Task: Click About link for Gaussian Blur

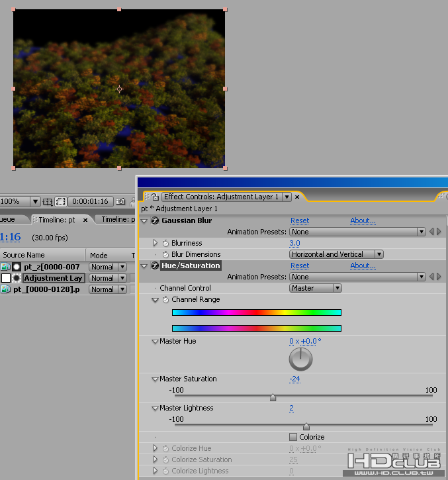Action: click(363, 221)
